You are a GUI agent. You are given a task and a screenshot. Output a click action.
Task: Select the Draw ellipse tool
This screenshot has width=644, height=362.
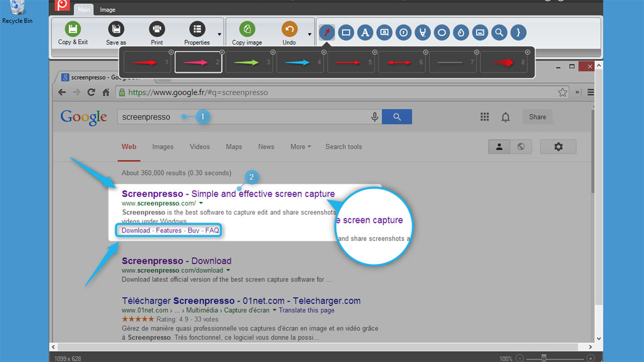click(x=442, y=33)
